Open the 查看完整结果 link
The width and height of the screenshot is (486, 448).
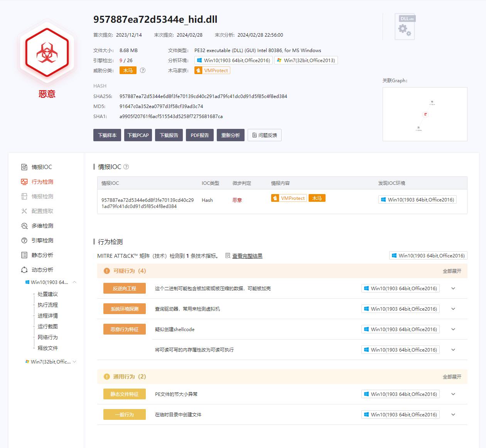tap(247, 256)
